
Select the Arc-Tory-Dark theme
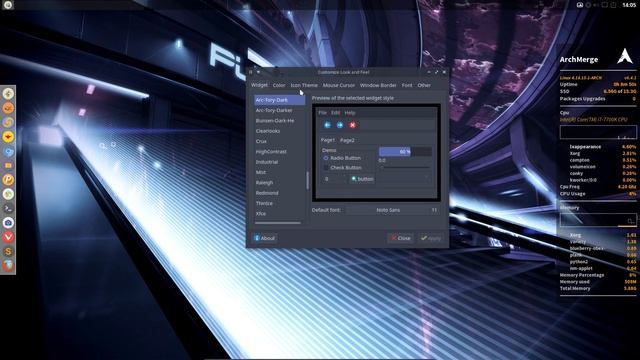coord(280,100)
